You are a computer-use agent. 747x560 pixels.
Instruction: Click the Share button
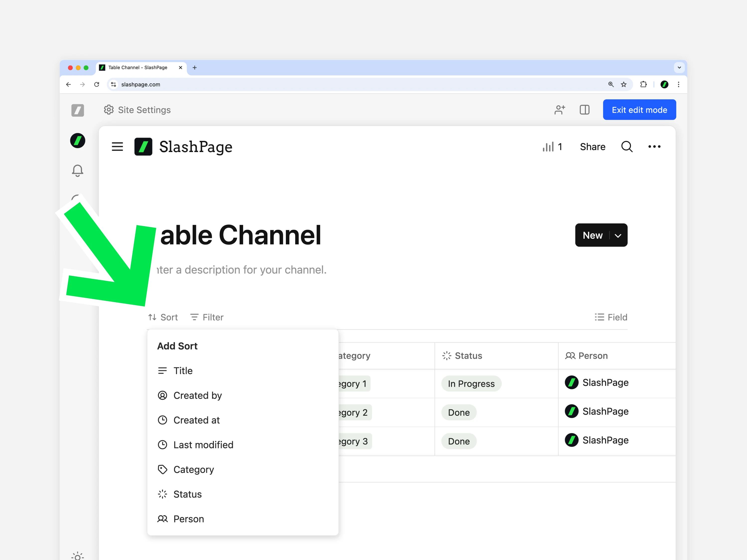click(x=592, y=147)
